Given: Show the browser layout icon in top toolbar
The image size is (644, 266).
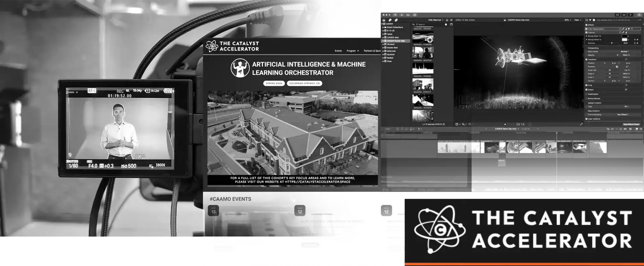Looking at the screenshot, I should point(618,15).
